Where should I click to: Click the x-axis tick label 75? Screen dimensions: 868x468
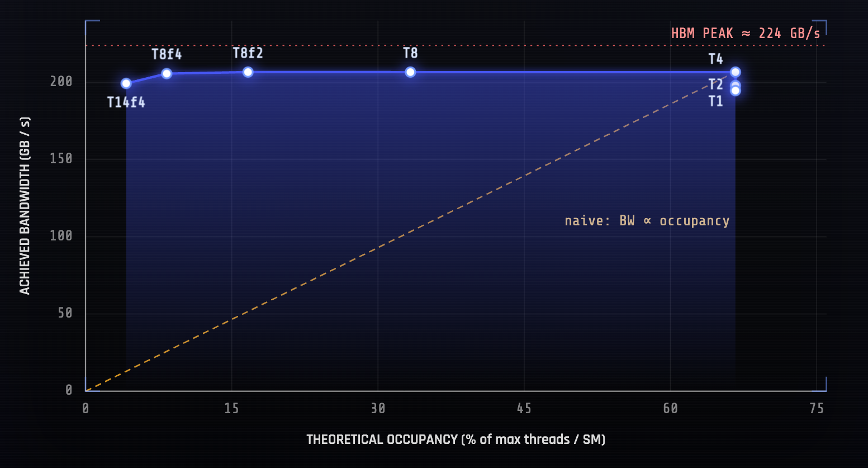pyautogui.click(x=817, y=409)
